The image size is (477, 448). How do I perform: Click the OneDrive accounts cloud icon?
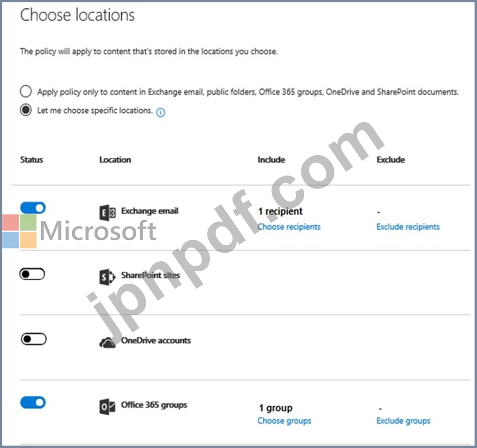coord(107,343)
